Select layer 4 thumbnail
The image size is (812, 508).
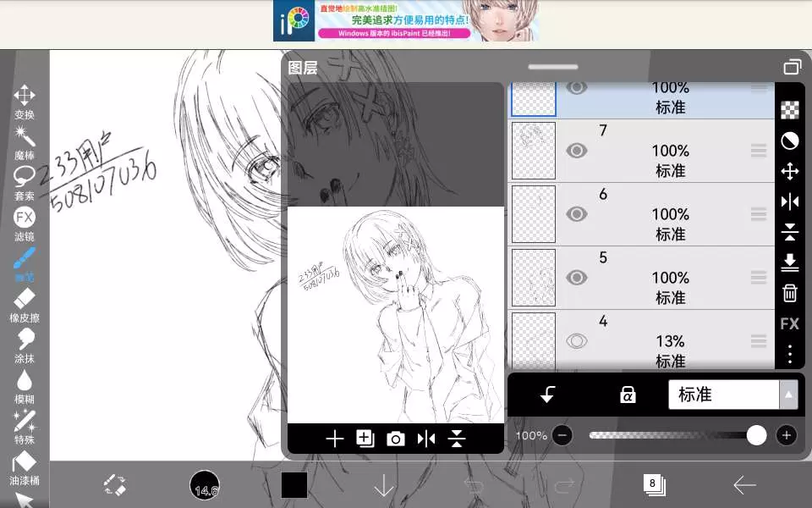tap(534, 340)
